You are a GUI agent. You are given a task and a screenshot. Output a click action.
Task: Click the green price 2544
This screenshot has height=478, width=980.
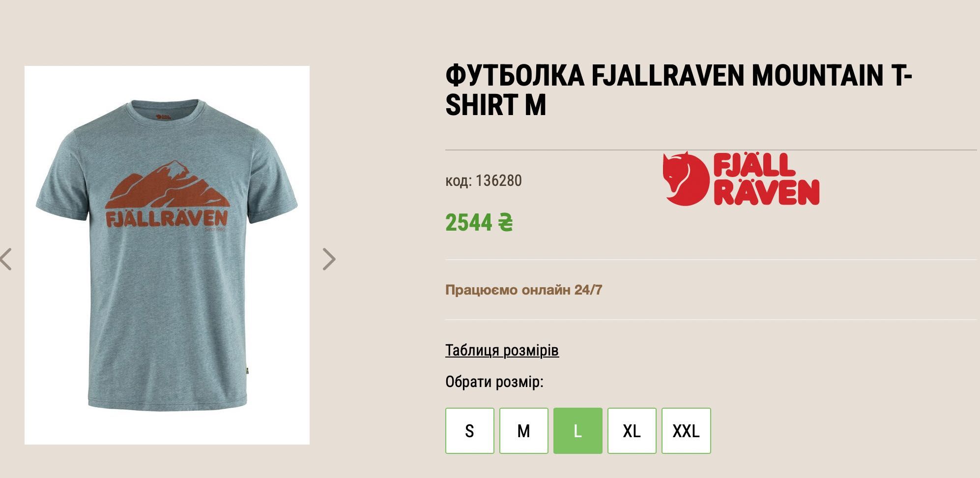click(468, 222)
